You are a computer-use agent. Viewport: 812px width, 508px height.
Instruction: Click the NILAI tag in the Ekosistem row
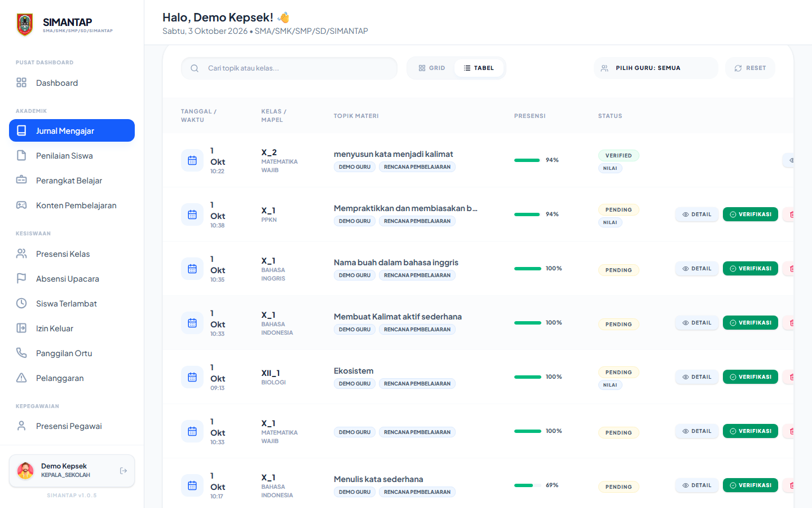tap(610, 385)
